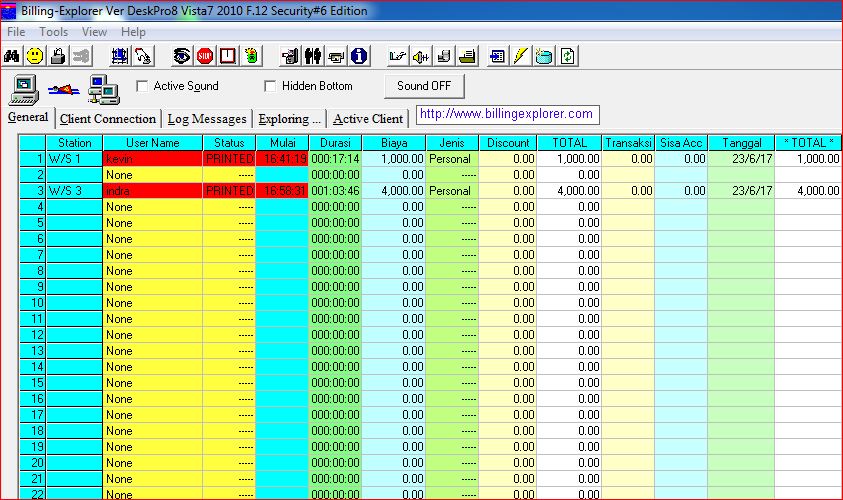843x500 pixels.
Task: Open the Exploring ... tab
Action: click(289, 119)
